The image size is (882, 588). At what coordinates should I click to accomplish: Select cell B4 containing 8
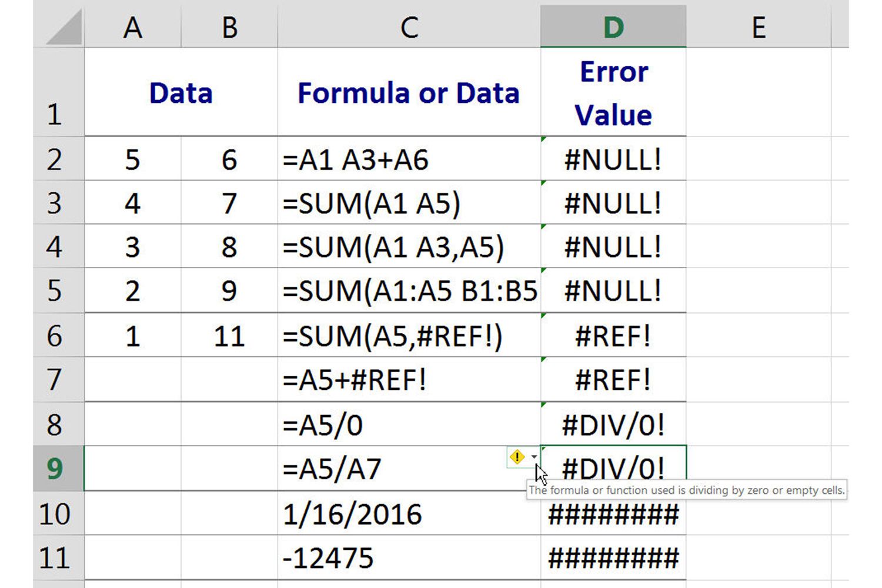[x=229, y=246]
